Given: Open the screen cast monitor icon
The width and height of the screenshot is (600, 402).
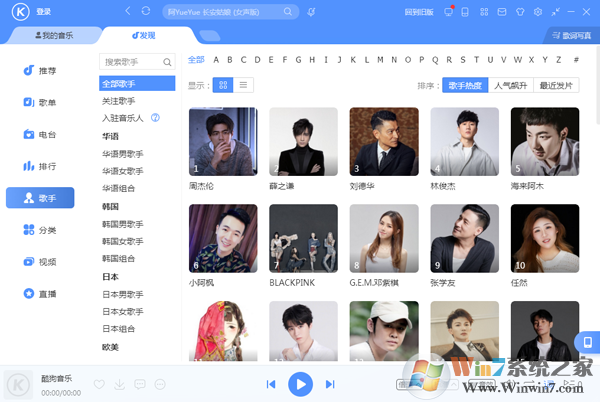Looking at the screenshot, I should click(x=448, y=12).
